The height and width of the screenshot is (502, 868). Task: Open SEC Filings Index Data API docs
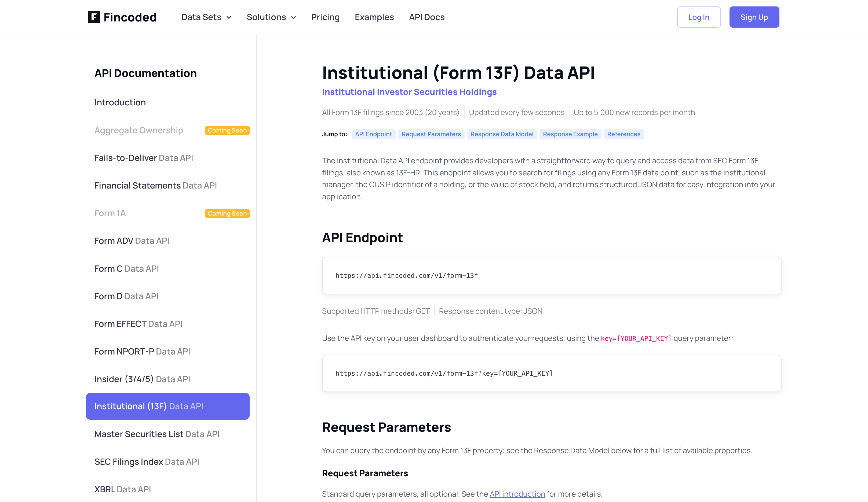pyautogui.click(x=147, y=462)
